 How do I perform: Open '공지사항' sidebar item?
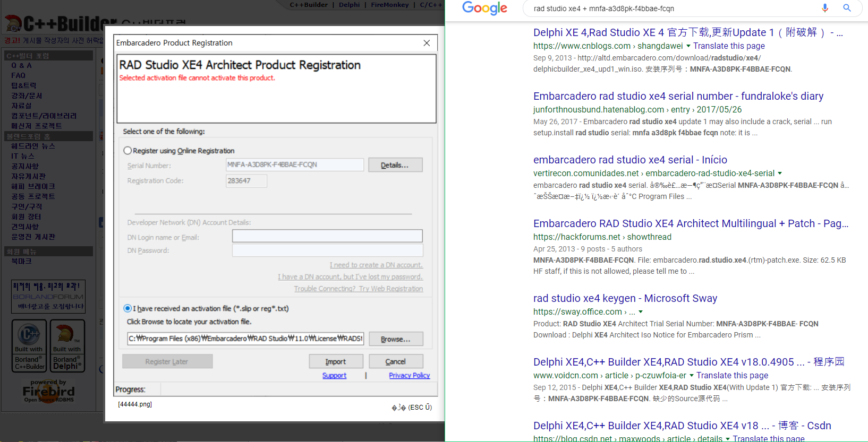pos(25,166)
